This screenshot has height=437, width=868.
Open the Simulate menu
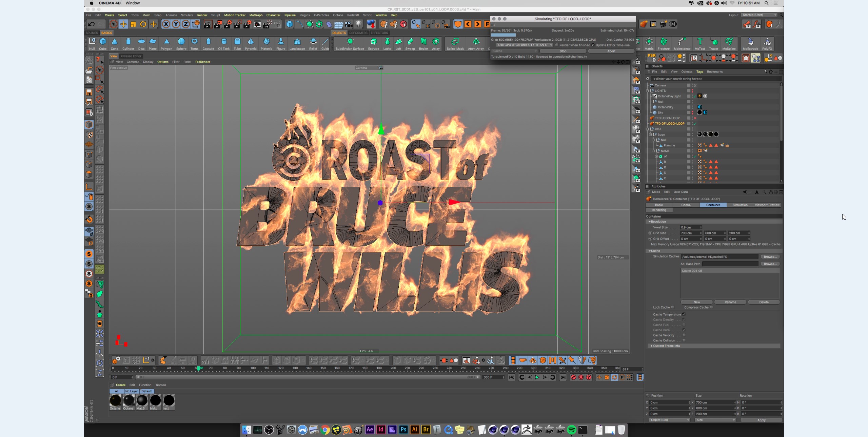pos(187,15)
